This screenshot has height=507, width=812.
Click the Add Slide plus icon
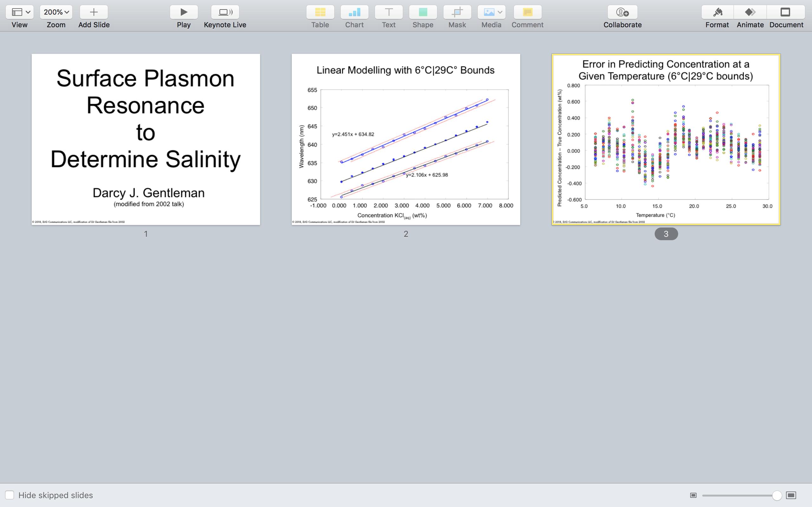[94, 12]
